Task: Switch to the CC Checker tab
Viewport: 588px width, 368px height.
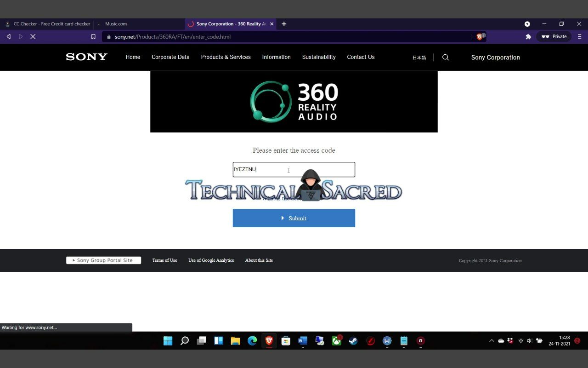Action: pyautogui.click(x=47, y=24)
